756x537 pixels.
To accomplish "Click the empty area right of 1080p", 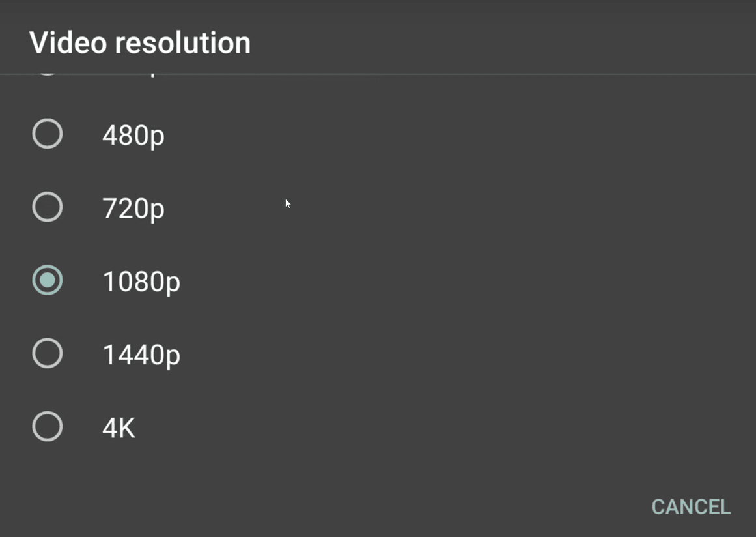I will 456,281.
